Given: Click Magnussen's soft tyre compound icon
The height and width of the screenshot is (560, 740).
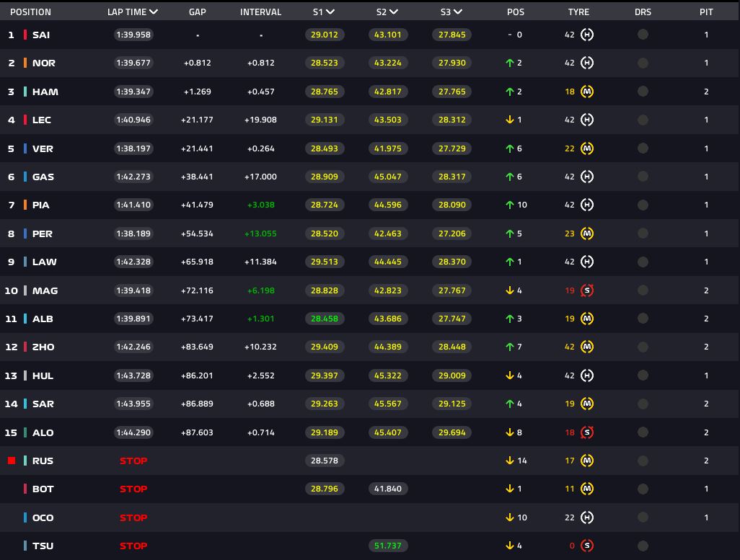Looking at the screenshot, I should coord(587,290).
